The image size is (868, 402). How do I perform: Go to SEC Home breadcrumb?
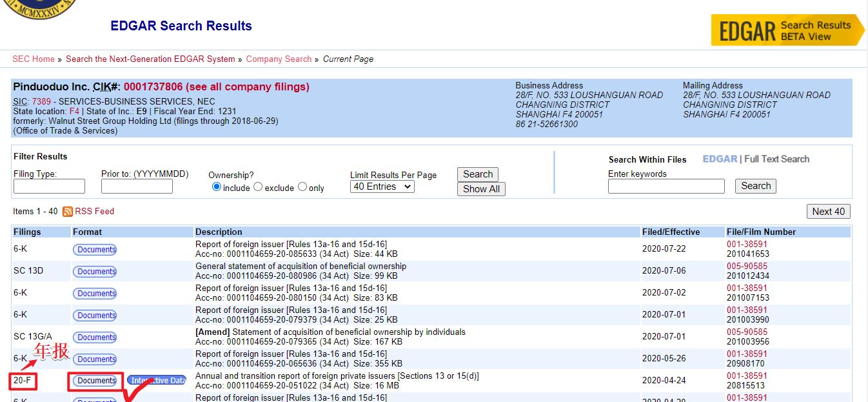tap(34, 59)
